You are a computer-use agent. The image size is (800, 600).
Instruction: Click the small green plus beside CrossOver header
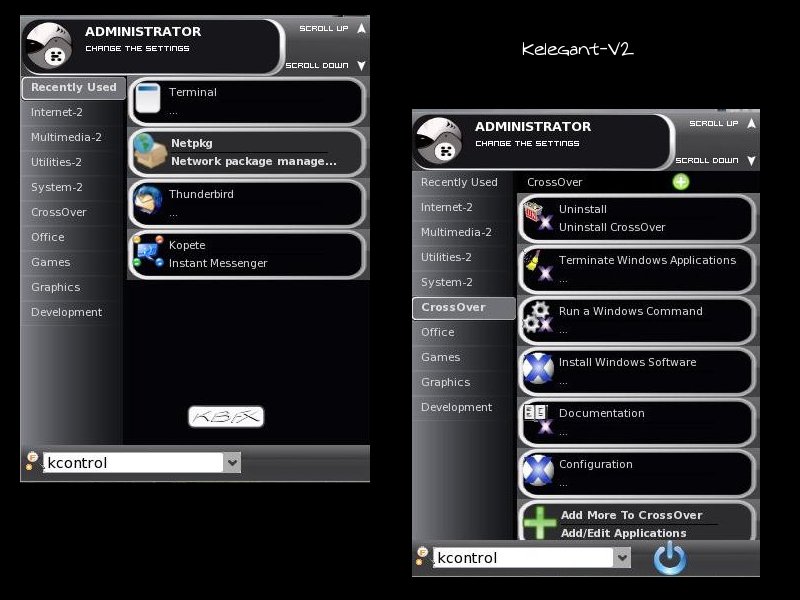(681, 182)
